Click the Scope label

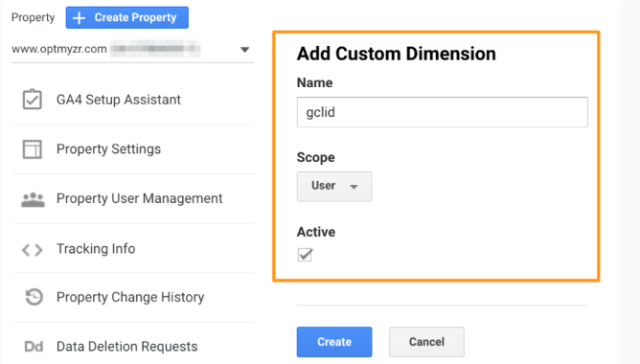315,157
